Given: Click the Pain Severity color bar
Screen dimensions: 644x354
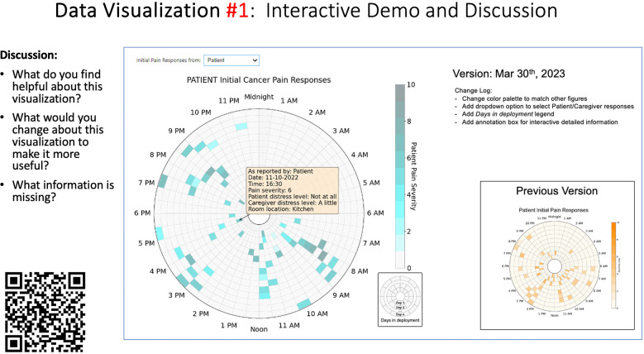Looking at the screenshot, I should click(400, 176).
